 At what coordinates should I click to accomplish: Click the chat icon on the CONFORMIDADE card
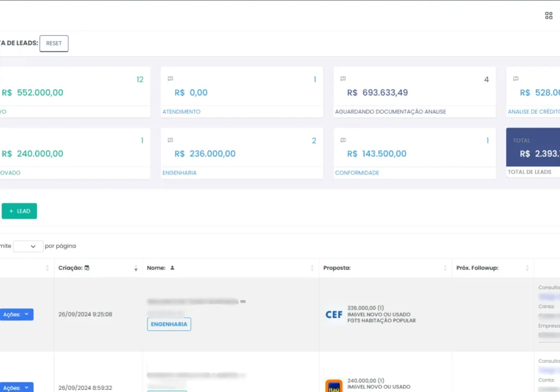(x=343, y=139)
